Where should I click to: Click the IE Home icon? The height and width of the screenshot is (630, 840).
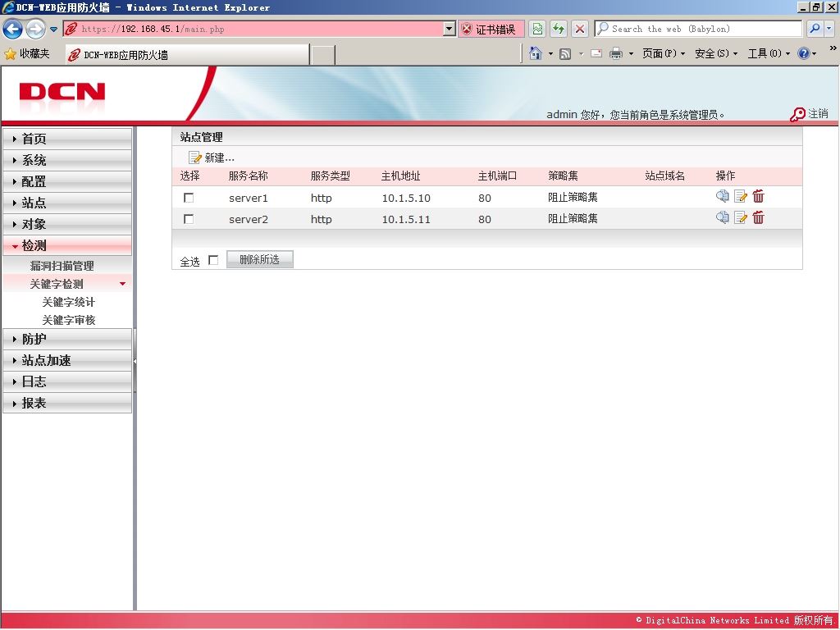(x=535, y=53)
